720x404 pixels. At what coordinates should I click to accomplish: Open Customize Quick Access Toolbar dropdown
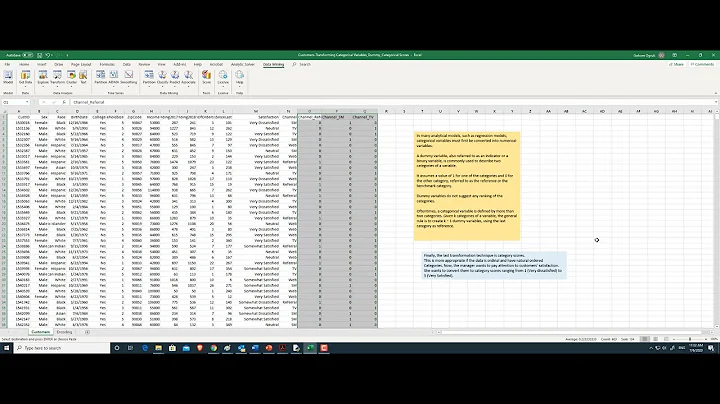coord(68,55)
